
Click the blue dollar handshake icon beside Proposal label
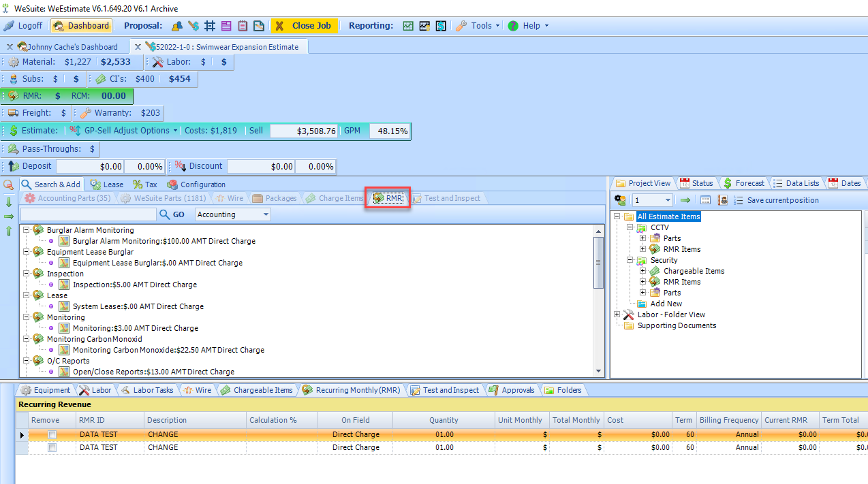point(193,26)
